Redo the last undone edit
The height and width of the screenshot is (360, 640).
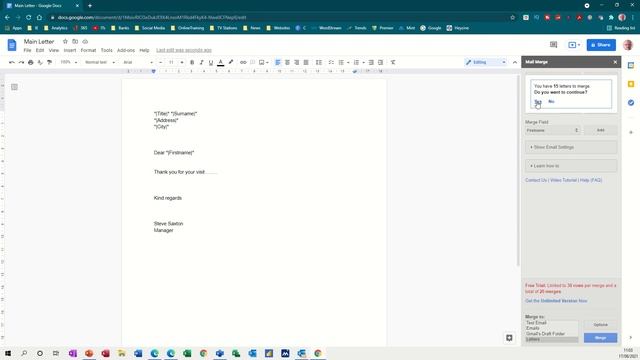click(21, 62)
